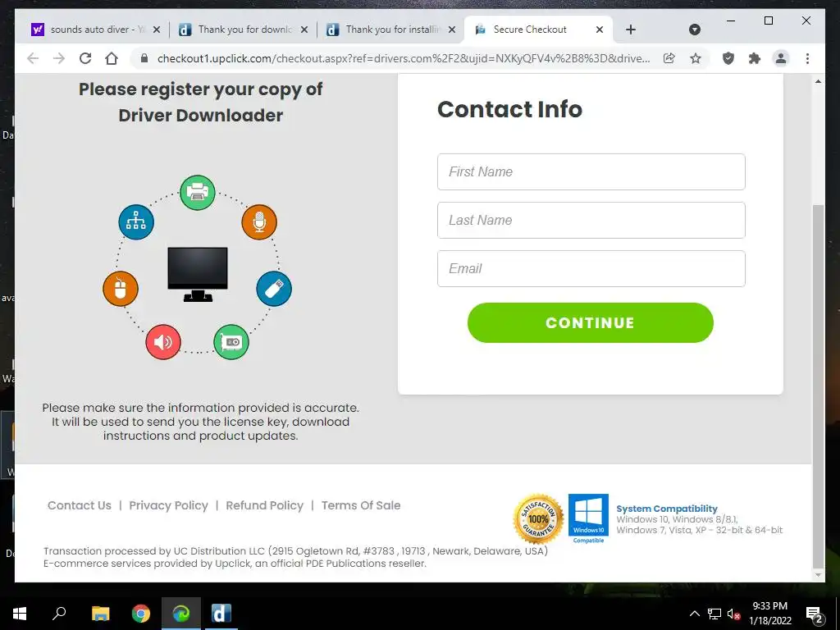Bookmark this page with star icon

(696, 58)
